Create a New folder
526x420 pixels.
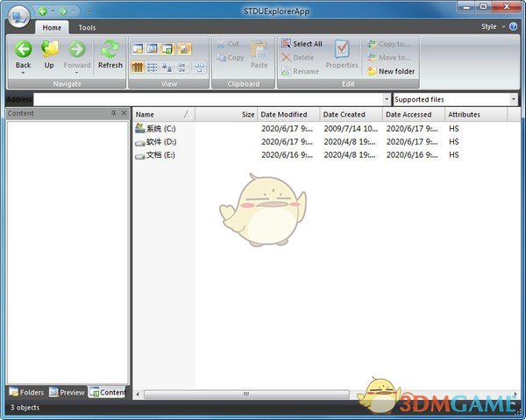391,71
